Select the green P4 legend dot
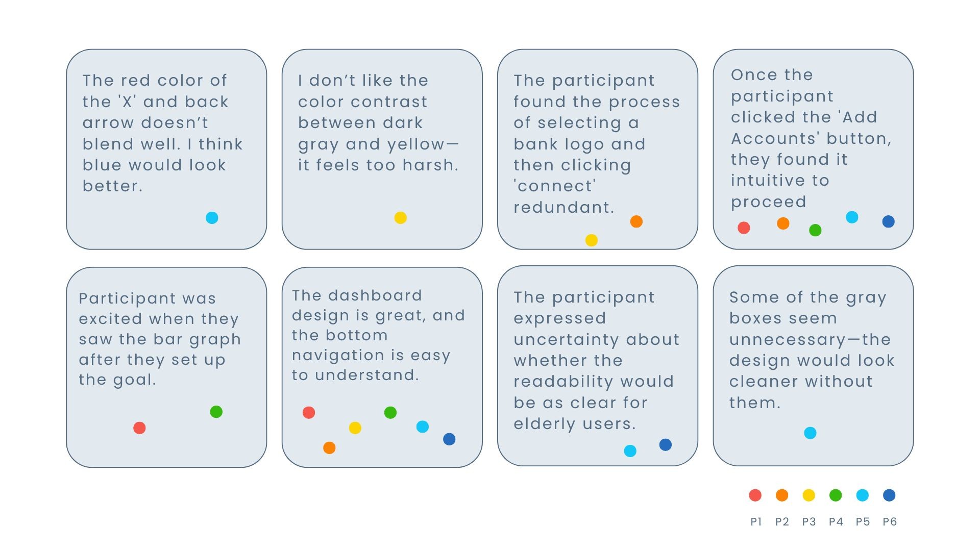 [x=835, y=495]
